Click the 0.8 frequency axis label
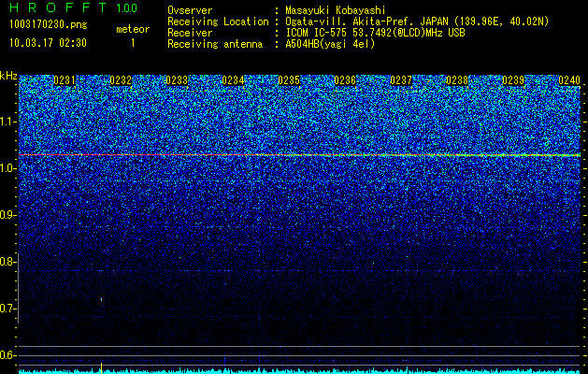Viewport: 588px width, 374px height. tap(7, 262)
